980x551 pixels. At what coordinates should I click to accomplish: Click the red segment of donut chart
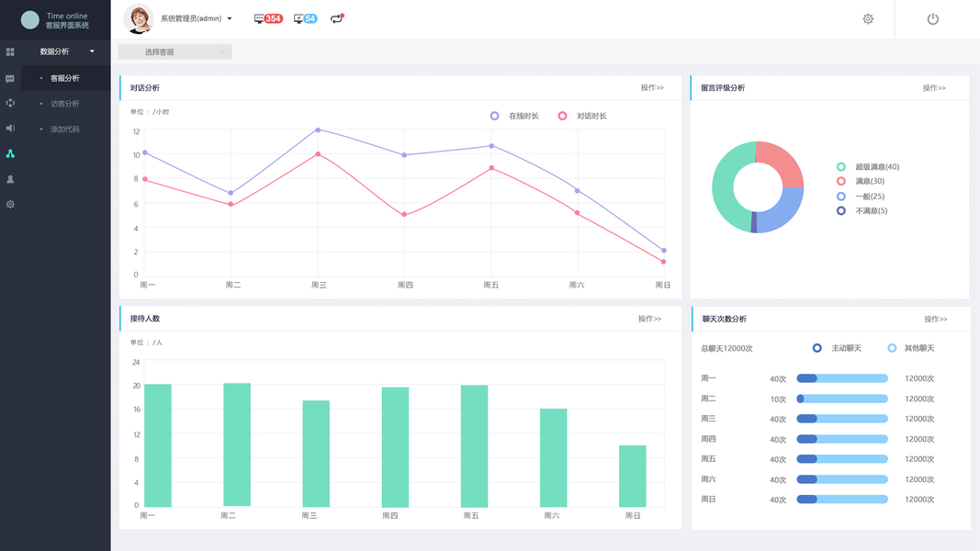click(783, 162)
